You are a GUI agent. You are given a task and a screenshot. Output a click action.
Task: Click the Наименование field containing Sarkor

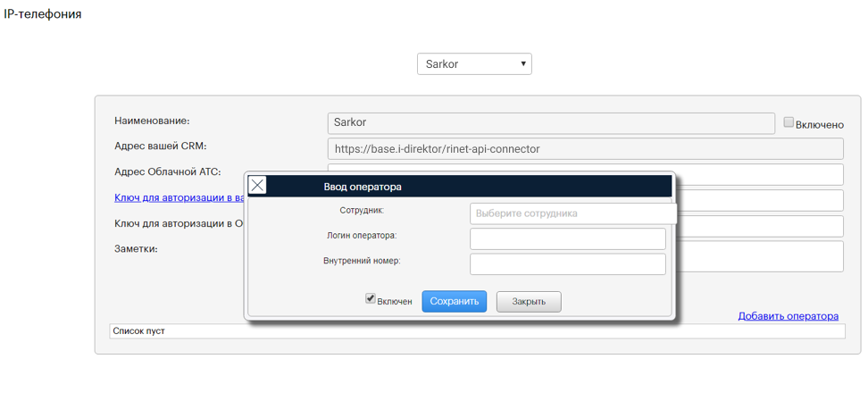[x=551, y=122]
